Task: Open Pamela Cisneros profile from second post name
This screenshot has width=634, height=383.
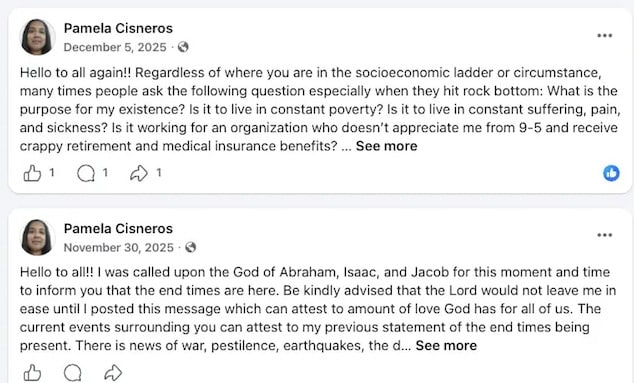Action: pos(118,229)
